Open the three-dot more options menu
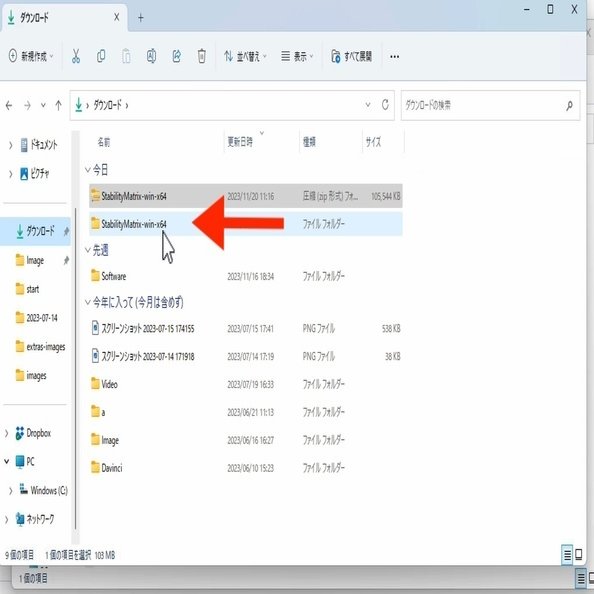 coord(394,56)
